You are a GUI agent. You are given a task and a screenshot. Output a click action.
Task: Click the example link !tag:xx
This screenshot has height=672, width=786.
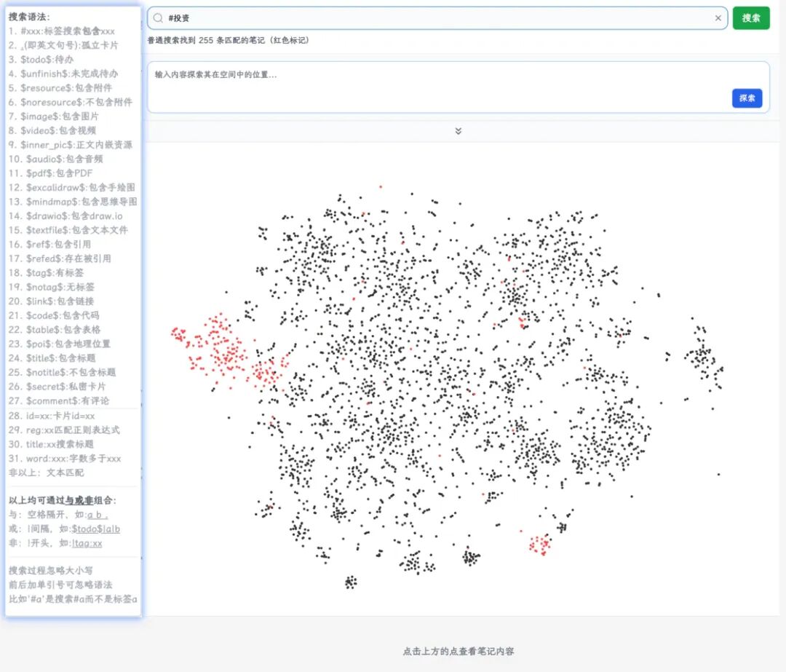click(x=87, y=543)
